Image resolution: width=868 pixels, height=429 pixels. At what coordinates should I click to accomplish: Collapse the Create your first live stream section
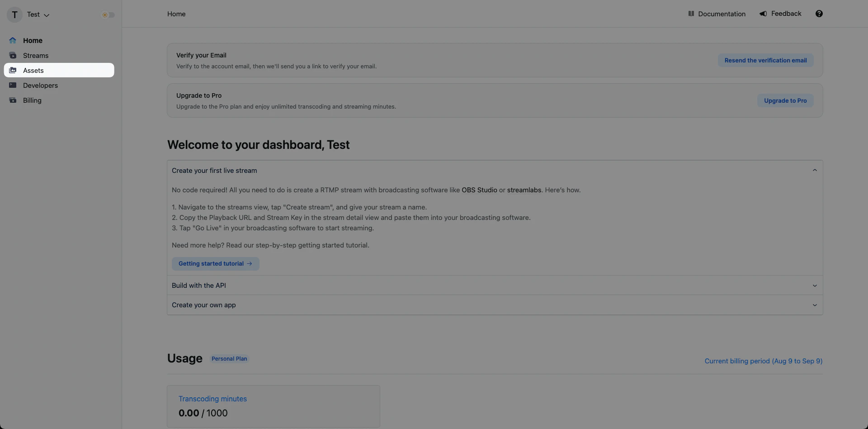click(815, 170)
